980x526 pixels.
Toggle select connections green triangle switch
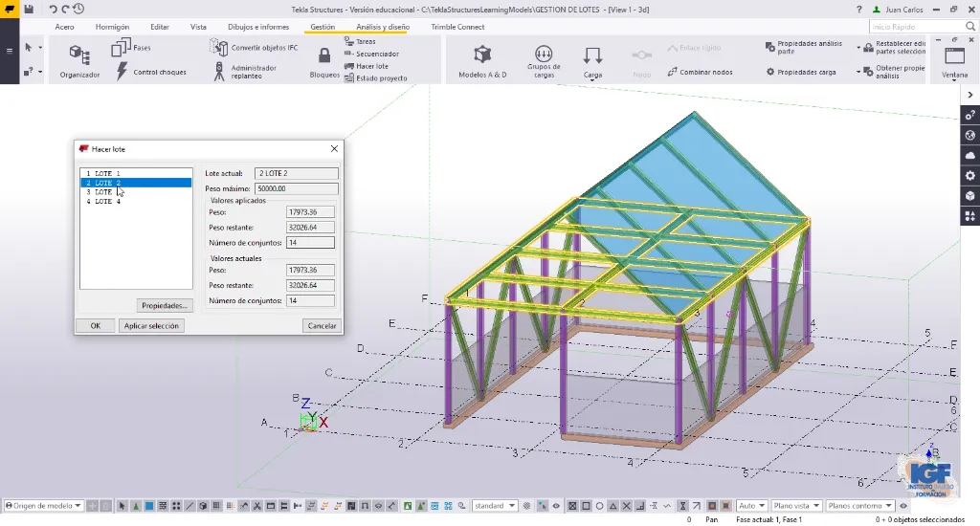point(136,506)
